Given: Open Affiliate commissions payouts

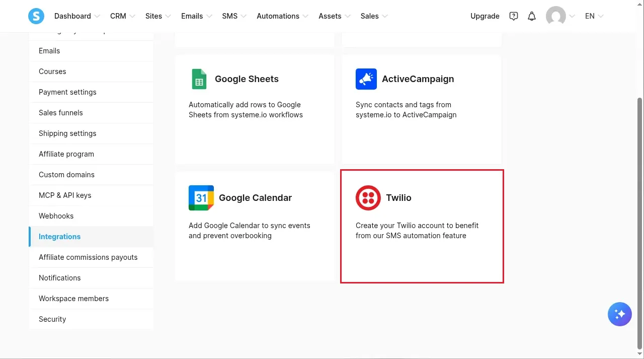Looking at the screenshot, I should 91,257.
